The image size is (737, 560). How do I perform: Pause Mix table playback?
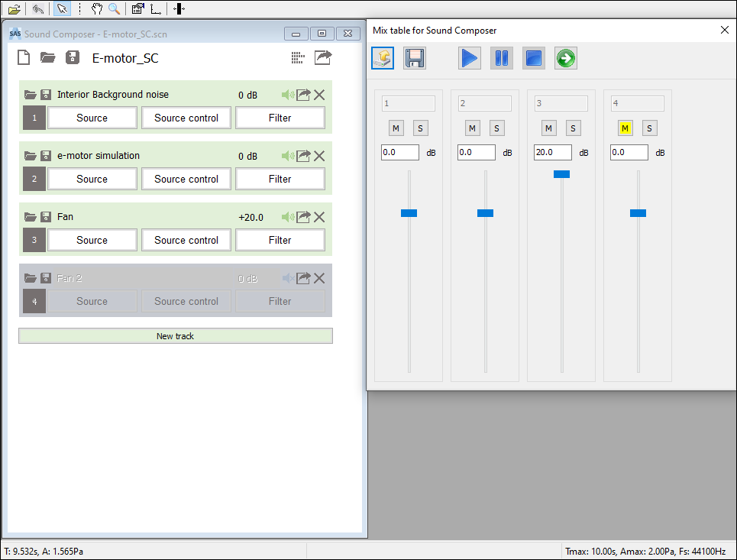click(501, 57)
